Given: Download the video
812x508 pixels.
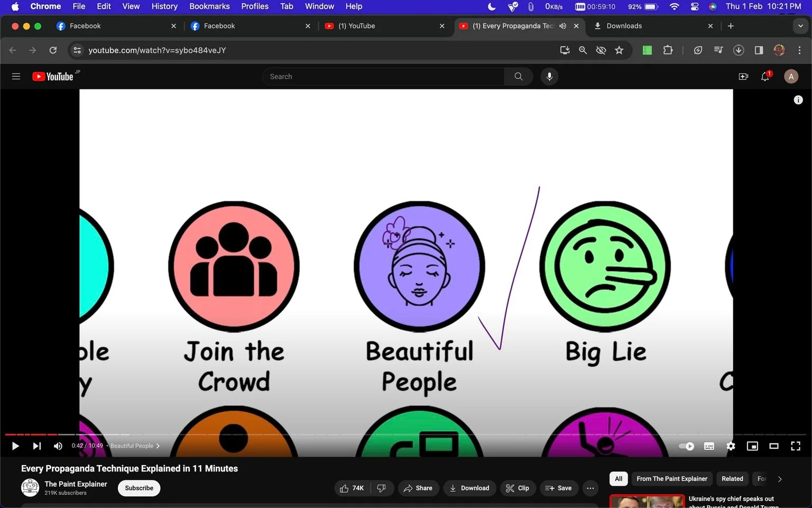Looking at the screenshot, I should 469,488.
